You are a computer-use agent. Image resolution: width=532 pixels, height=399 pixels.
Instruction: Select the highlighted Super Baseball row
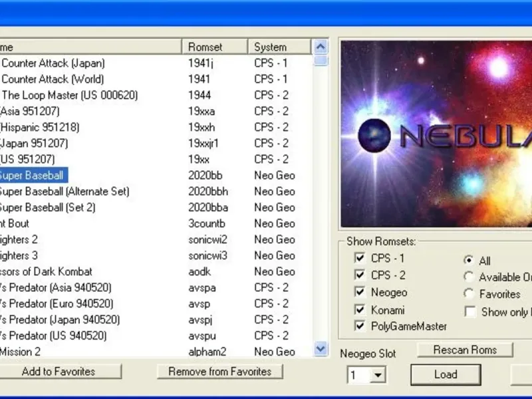coord(156,176)
